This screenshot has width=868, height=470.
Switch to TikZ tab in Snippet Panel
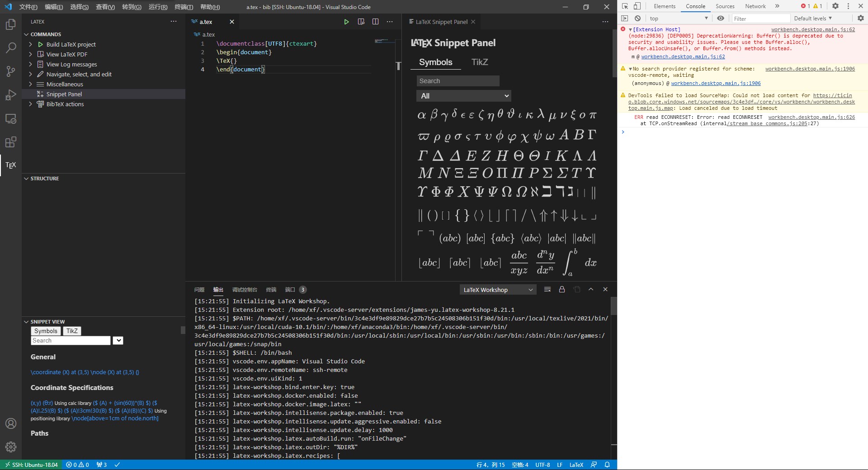(x=480, y=62)
